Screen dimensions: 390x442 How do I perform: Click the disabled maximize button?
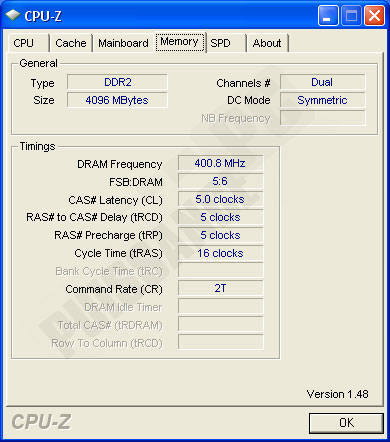[351, 16]
